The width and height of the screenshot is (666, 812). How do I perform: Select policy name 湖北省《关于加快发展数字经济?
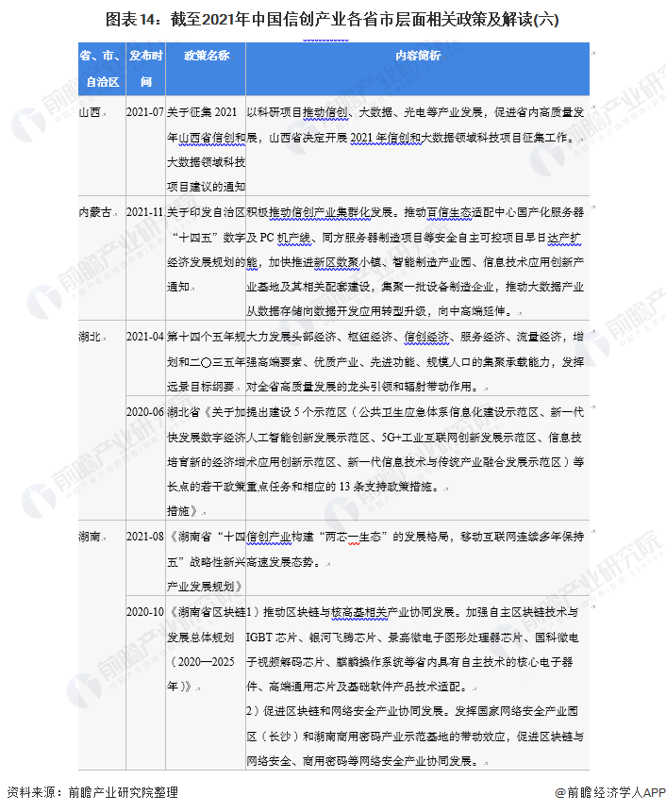point(206,462)
